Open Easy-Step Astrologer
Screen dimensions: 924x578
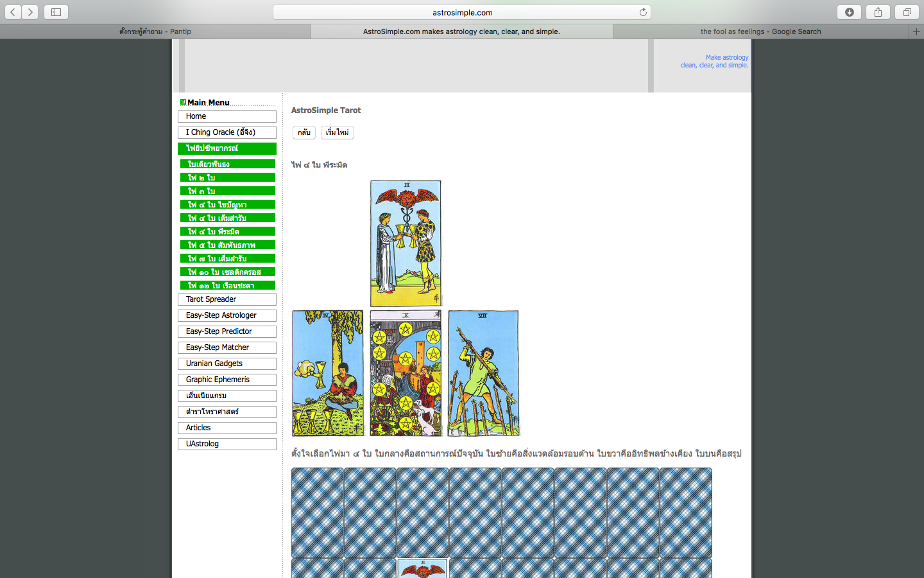227,315
